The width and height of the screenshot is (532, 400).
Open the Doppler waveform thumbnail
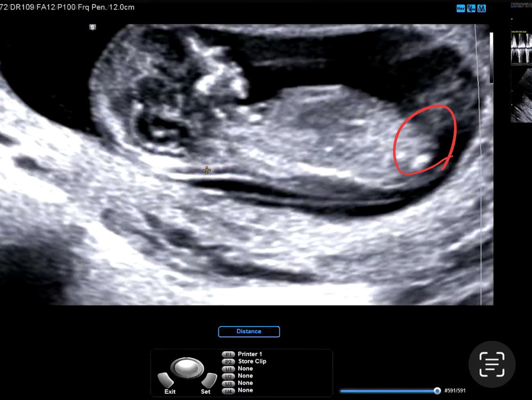521,48
